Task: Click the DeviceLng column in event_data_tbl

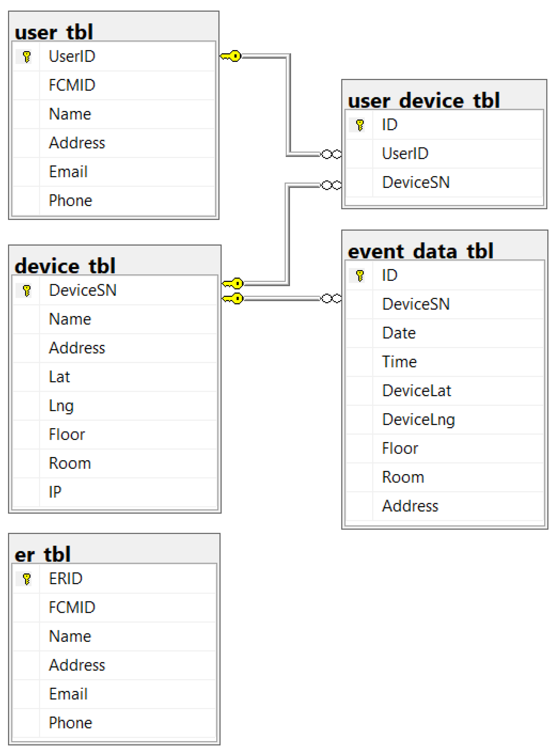Action: tap(419, 420)
